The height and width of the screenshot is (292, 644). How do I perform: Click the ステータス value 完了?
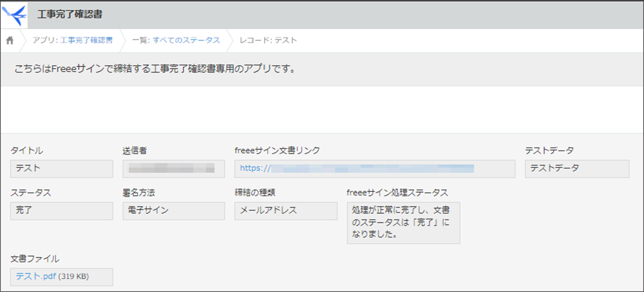pos(62,211)
